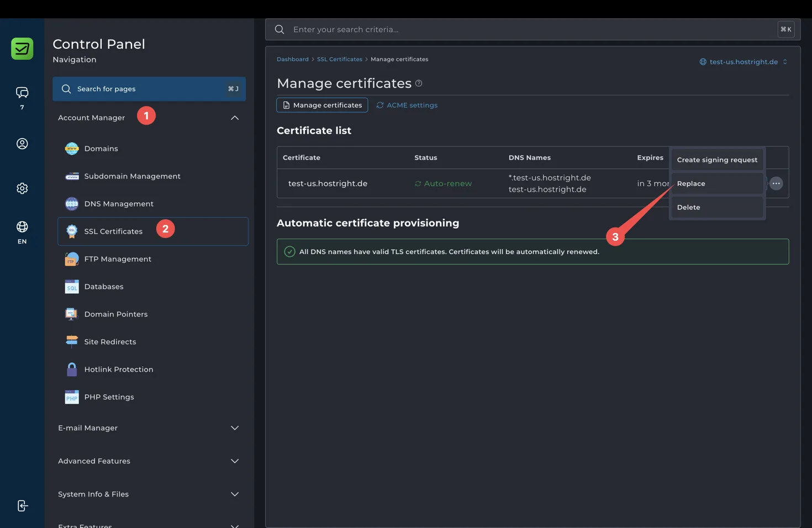Click the Domain Pointers icon
Viewport: 812px width, 528px height.
pos(72,314)
